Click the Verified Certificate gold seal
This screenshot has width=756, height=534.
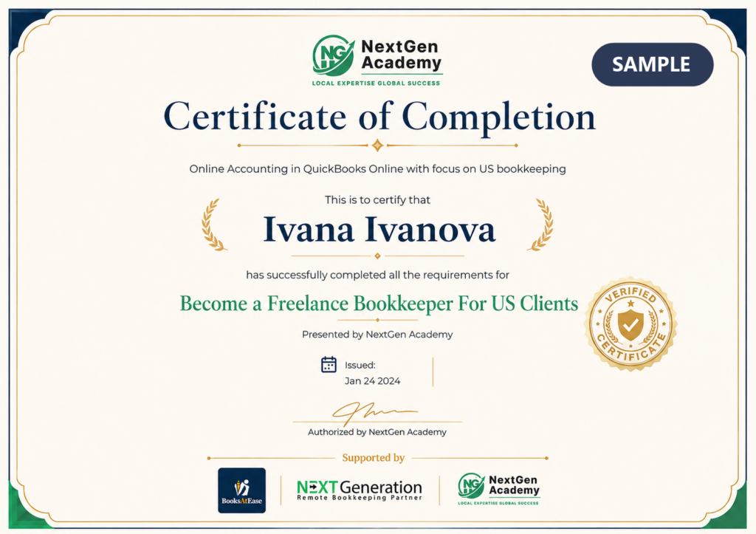coord(630,324)
